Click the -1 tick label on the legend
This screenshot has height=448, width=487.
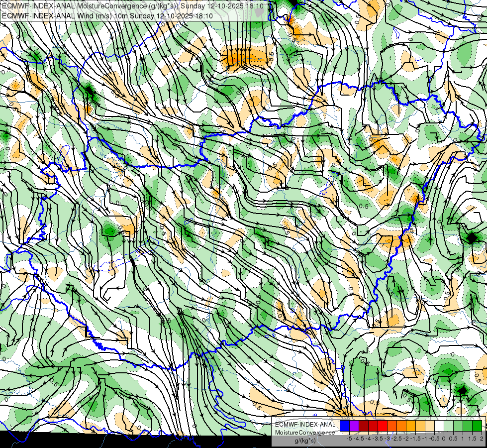425,439
